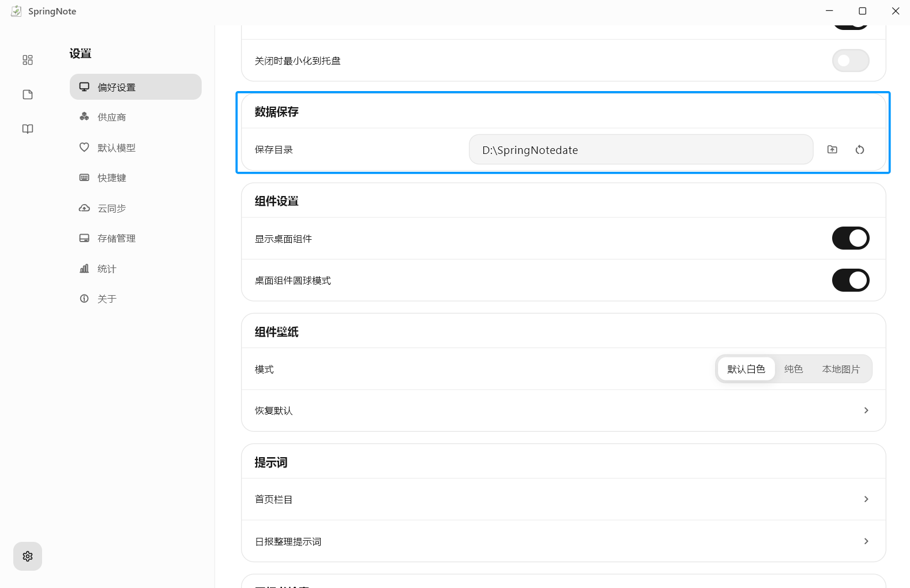
Task: Click the icon beside 供应商
Action: (84, 116)
